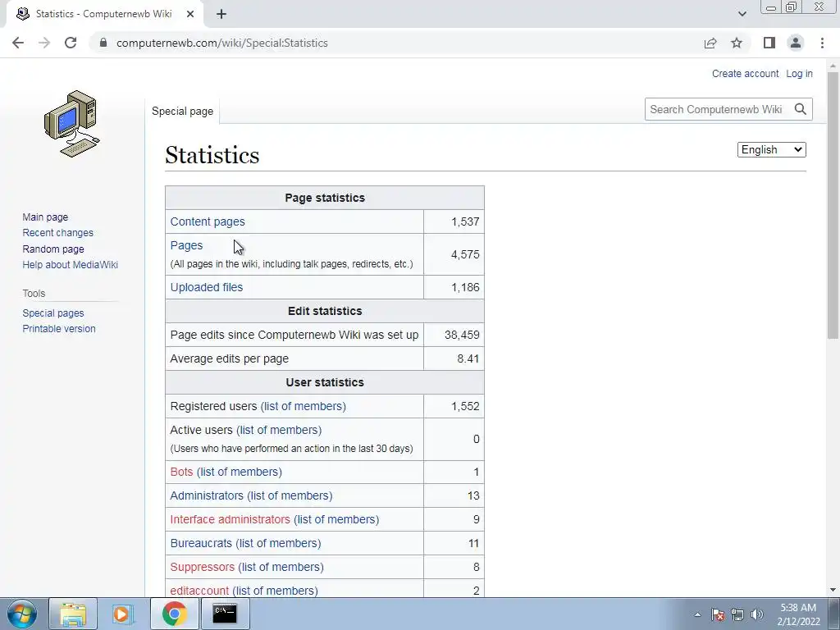Click the red Bots link
This screenshot has height=630, width=840.
[181, 472]
